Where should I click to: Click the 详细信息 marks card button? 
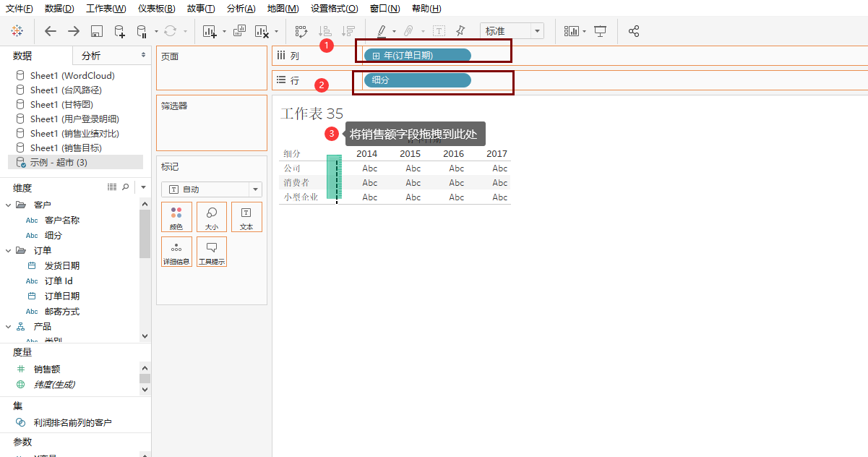click(x=176, y=252)
